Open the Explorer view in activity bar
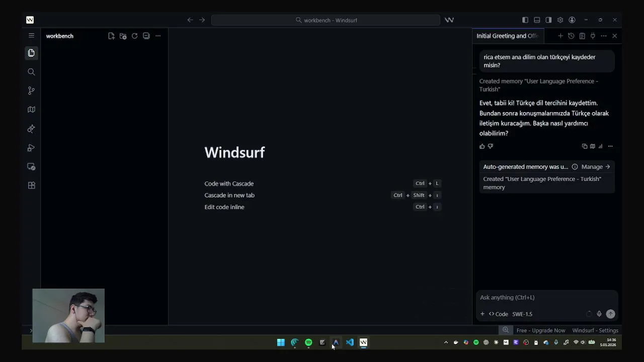Image resolution: width=644 pixels, height=362 pixels. [x=31, y=53]
